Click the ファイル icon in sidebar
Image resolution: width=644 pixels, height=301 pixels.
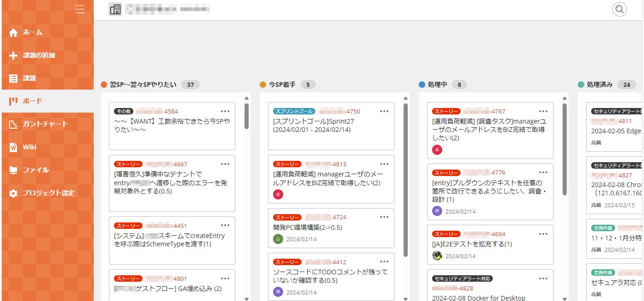coord(13,170)
